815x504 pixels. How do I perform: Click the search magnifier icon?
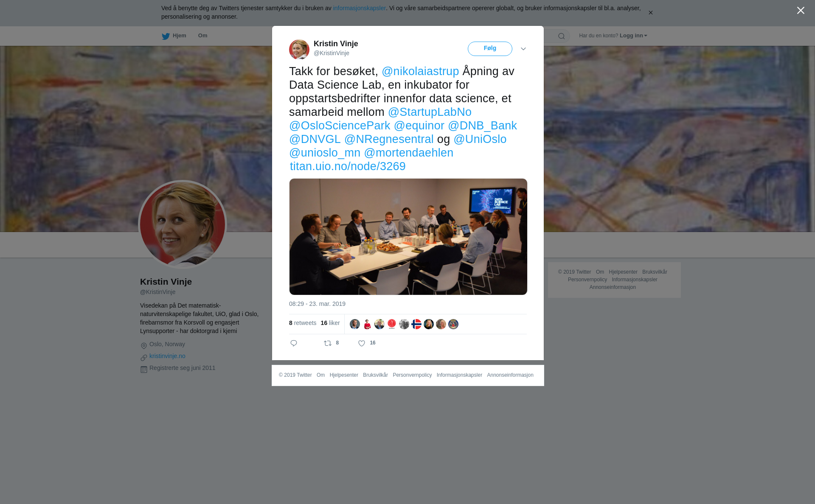coord(562,36)
